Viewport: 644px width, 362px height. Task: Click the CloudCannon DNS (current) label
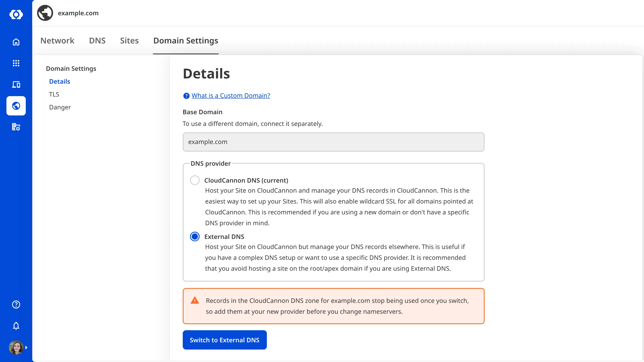pos(246,180)
